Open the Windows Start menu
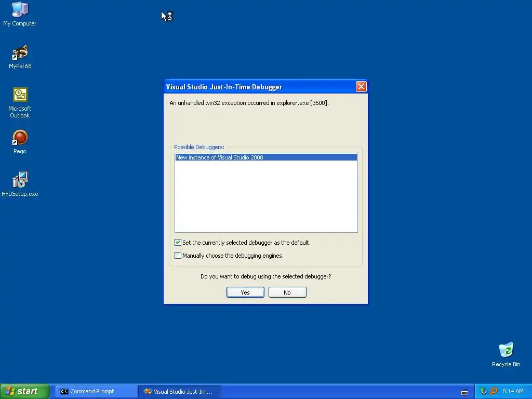Viewport: 532px width, 399px height. click(x=24, y=391)
